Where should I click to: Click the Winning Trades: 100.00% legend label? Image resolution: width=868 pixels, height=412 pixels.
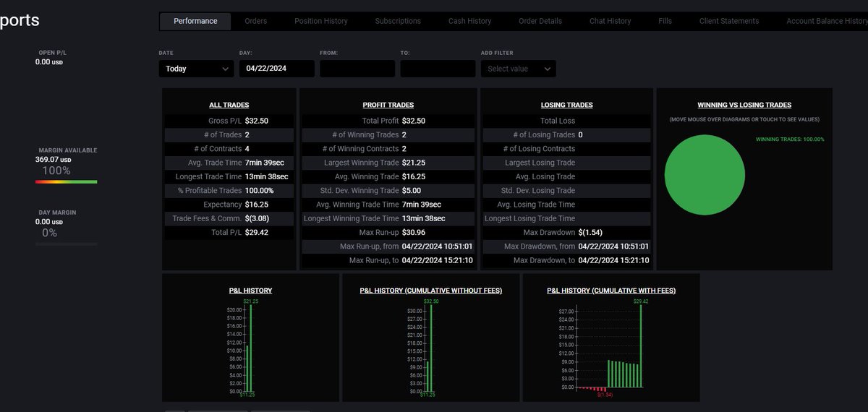790,140
